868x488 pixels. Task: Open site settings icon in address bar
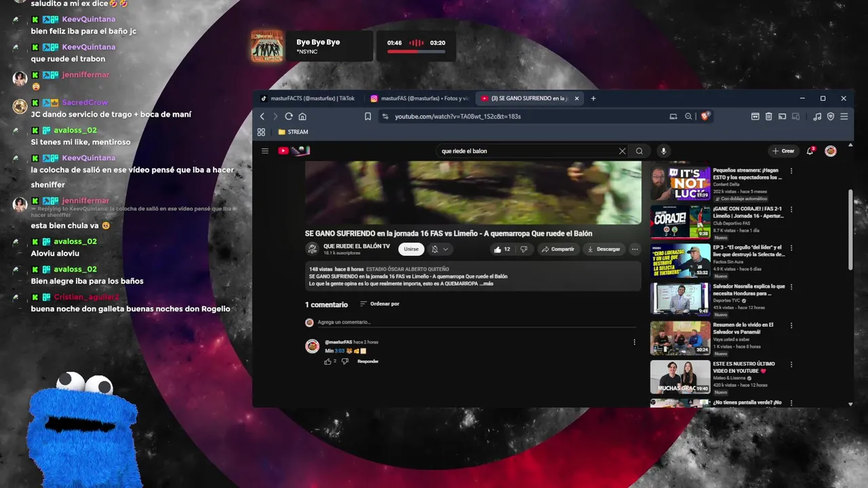[385, 117]
